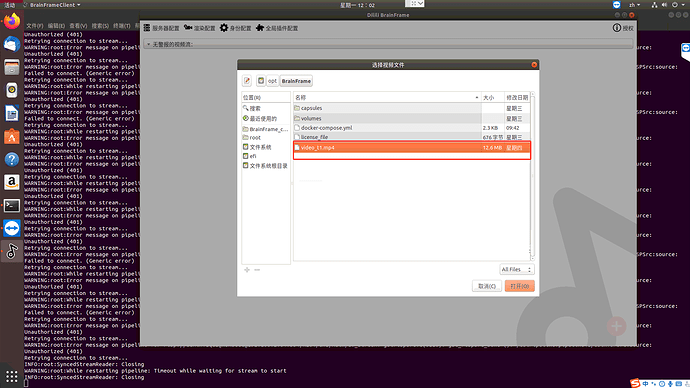The image size is (690, 388).
Task: Open Files manager from the dock
Action: 12,67
